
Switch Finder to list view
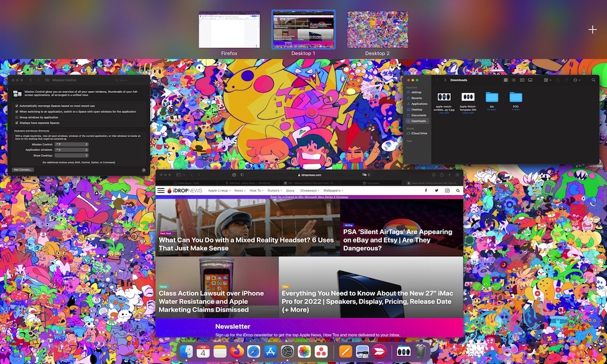pos(514,80)
